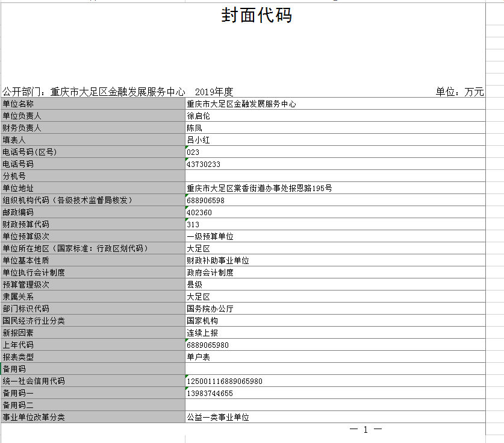Click the 政府会计制度 value cell
Viewport: 504px width, 443px height.
pyautogui.click(x=335, y=272)
